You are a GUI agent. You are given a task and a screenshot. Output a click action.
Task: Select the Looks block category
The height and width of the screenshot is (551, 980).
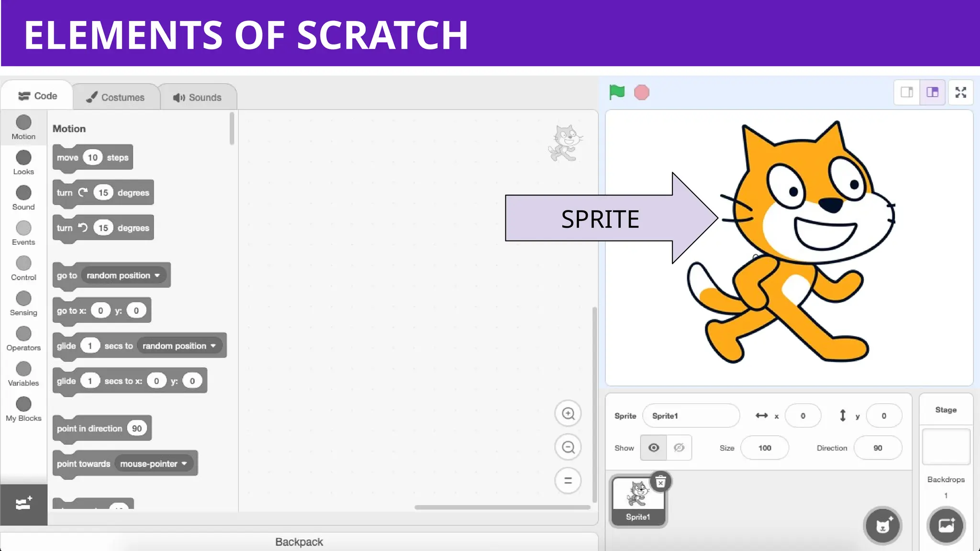pyautogui.click(x=23, y=163)
